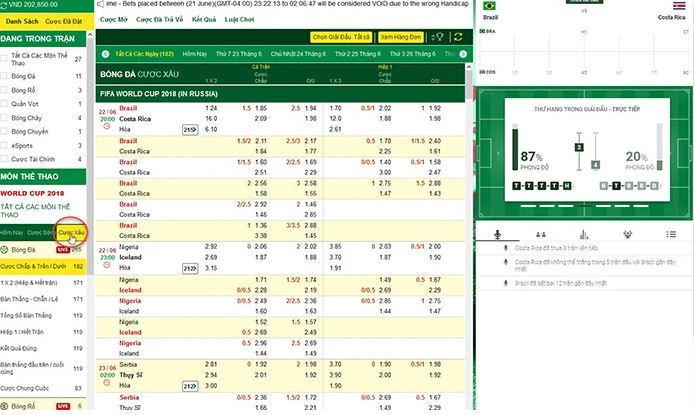Tick the Bóng Chày checkbox
The width and height of the screenshot is (694, 415).
point(4,118)
